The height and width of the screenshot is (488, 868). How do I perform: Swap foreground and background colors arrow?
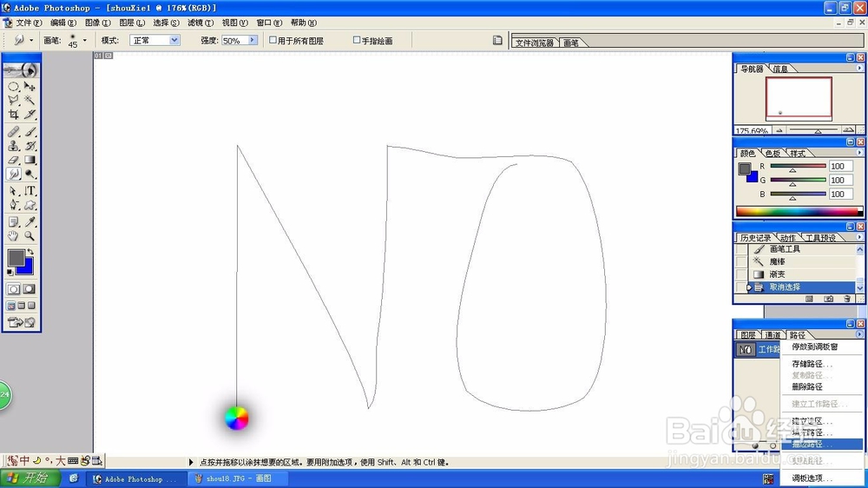(30, 252)
